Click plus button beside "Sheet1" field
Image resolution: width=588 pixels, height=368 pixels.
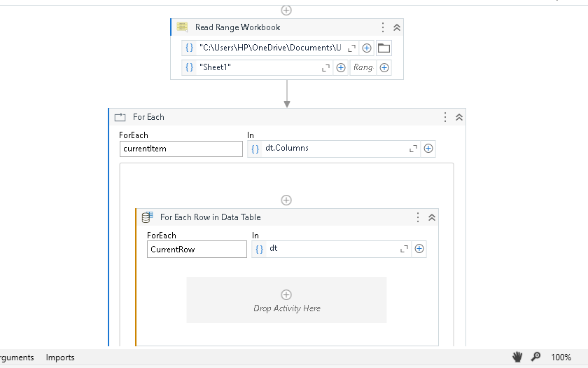coord(341,68)
